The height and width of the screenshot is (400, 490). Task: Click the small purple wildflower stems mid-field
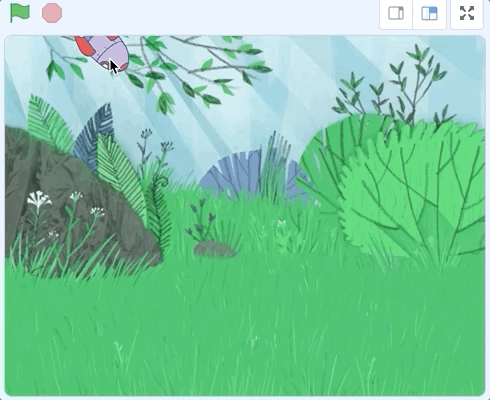click(x=202, y=220)
